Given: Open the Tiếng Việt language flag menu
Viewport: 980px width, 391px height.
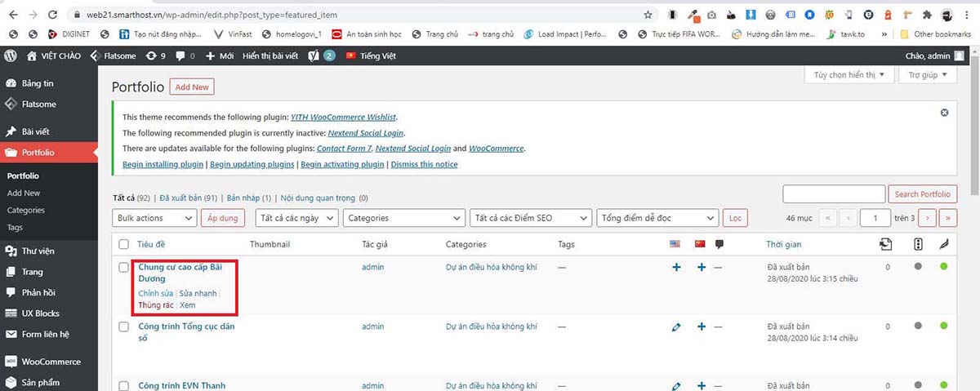Looking at the screenshot, I should (372, 56).
